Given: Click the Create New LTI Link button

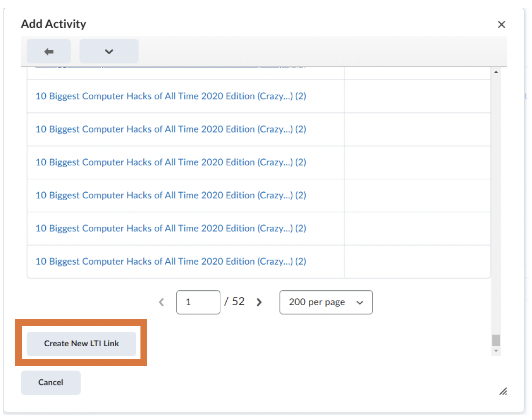Looking at the screenshot, I should (82, 343).
